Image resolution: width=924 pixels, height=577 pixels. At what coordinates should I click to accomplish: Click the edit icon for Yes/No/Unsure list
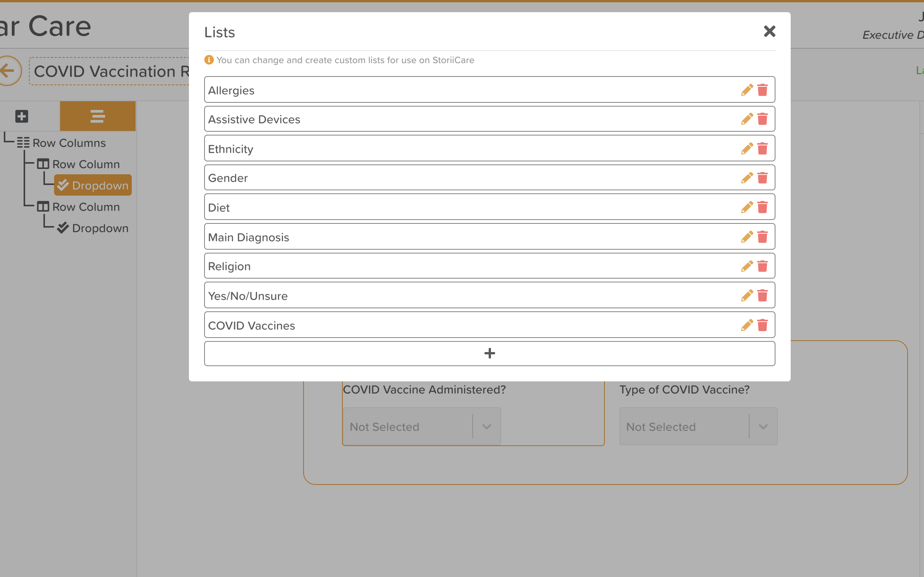click(747, 296)
